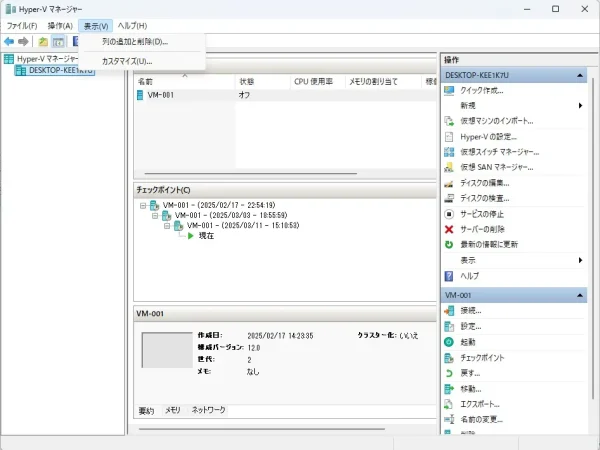Viewport: 600px width, 450px height.
Task: Click the up-one-level folder toolbar icon
Action: tap(43, 42)
